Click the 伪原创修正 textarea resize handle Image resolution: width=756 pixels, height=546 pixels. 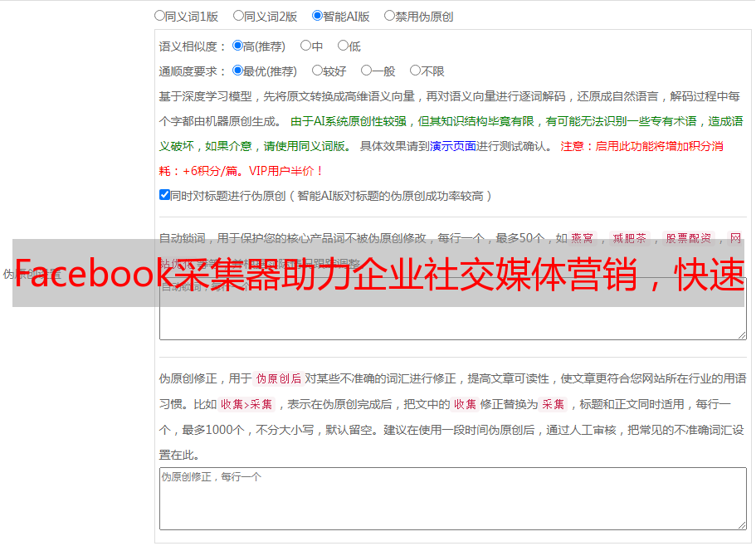(742, 525)
